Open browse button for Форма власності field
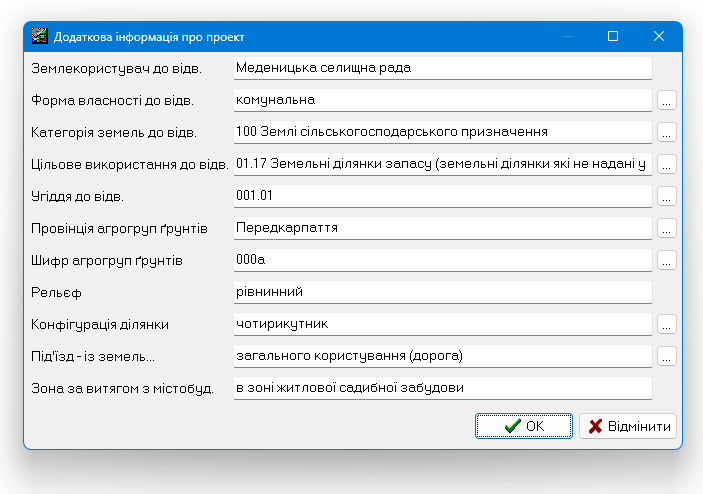 [x=667, y=100]
